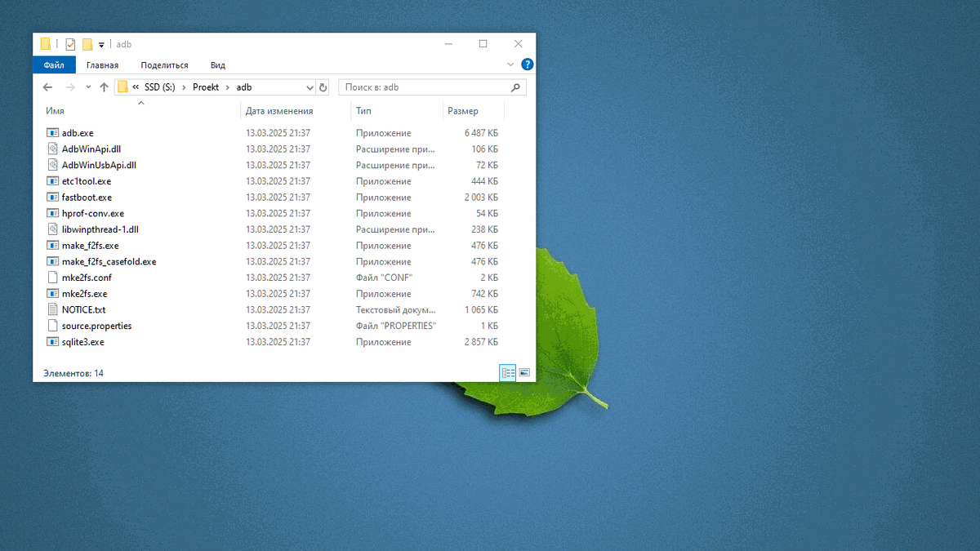Click the adb.exe file icon
Image resolution: width=980 pixels, height=551 pixels.
coord(53,132)
